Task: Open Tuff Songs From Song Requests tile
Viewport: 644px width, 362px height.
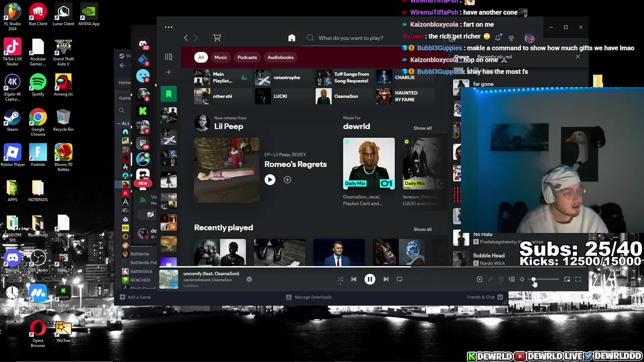Action: 344,77
